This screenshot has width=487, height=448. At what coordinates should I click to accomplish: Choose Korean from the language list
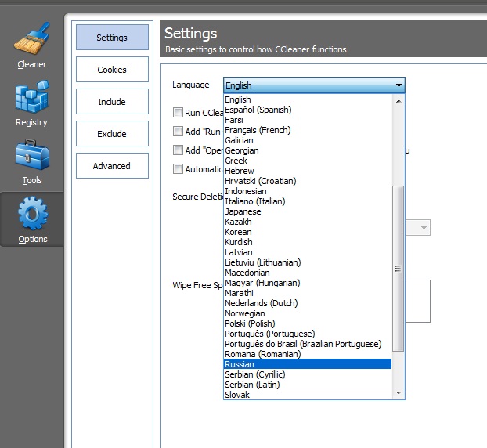[308, 232]
